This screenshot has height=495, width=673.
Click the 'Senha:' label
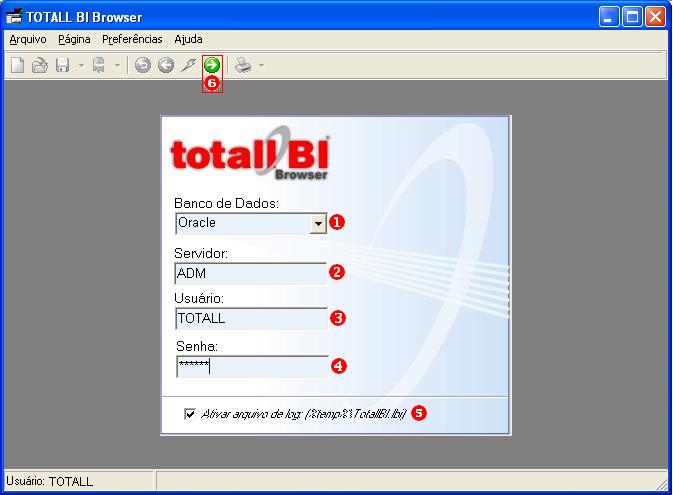197,346
